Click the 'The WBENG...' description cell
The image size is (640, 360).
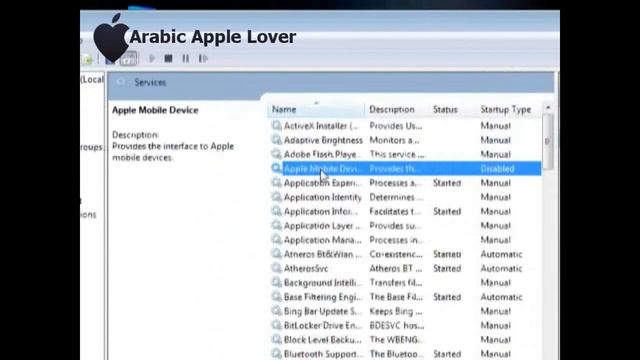tap(394, 340)
